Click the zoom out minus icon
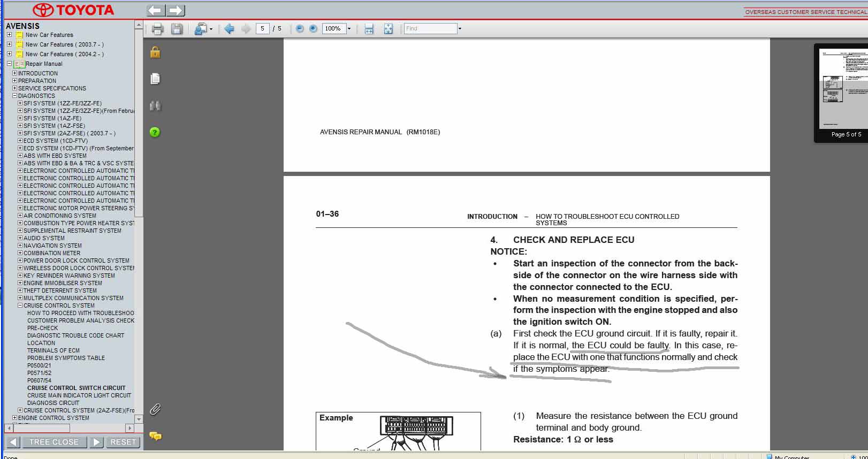 (x=300, y=29)
